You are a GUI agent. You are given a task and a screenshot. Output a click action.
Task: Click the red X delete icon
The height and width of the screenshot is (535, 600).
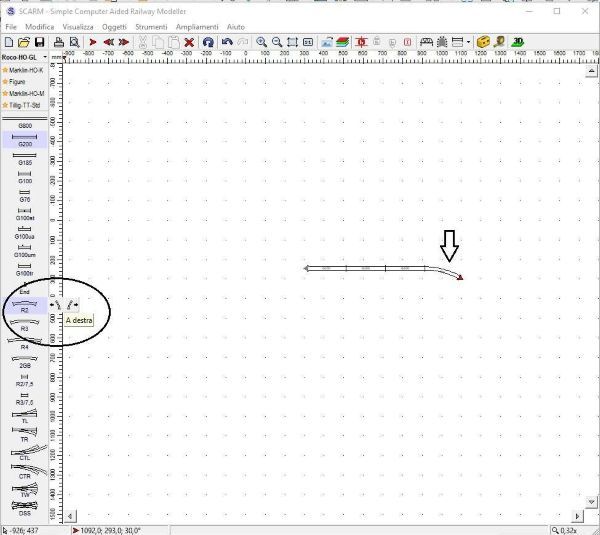188,42
